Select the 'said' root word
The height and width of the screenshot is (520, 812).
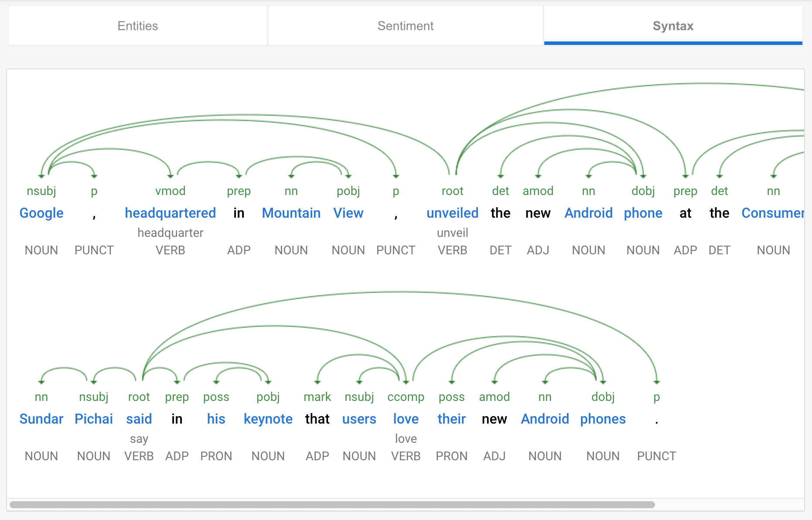point(139,419)
